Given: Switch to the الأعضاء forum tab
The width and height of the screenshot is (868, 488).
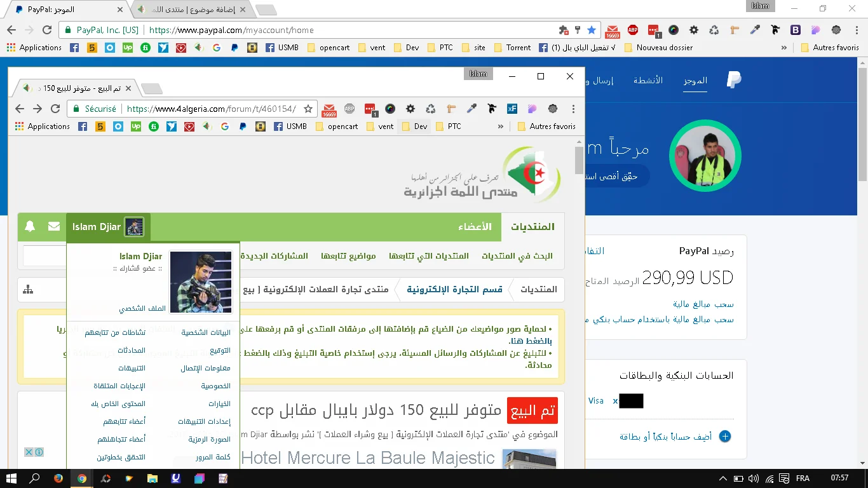Looking at the screenshot, I should pyautogui.click(x=475, y=227).
